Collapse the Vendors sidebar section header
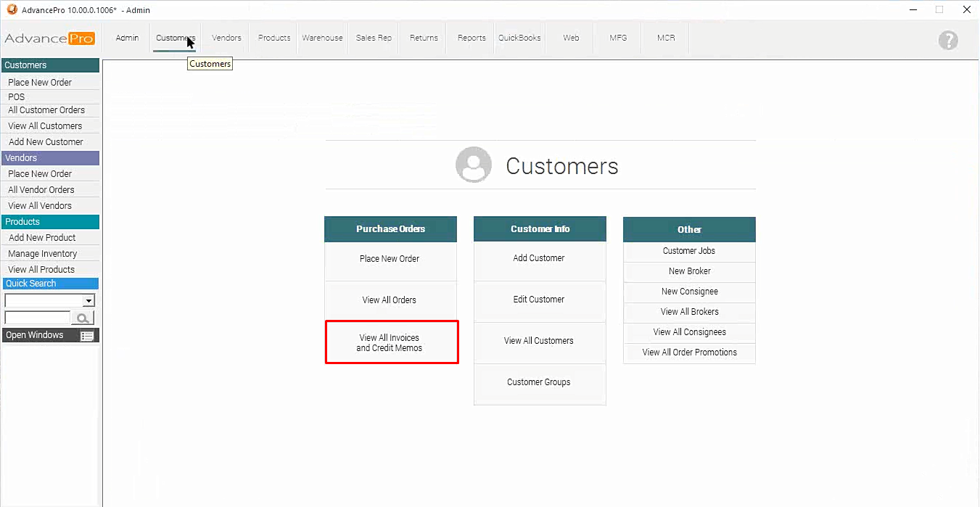Screen dimensions: 980x507 50,158
